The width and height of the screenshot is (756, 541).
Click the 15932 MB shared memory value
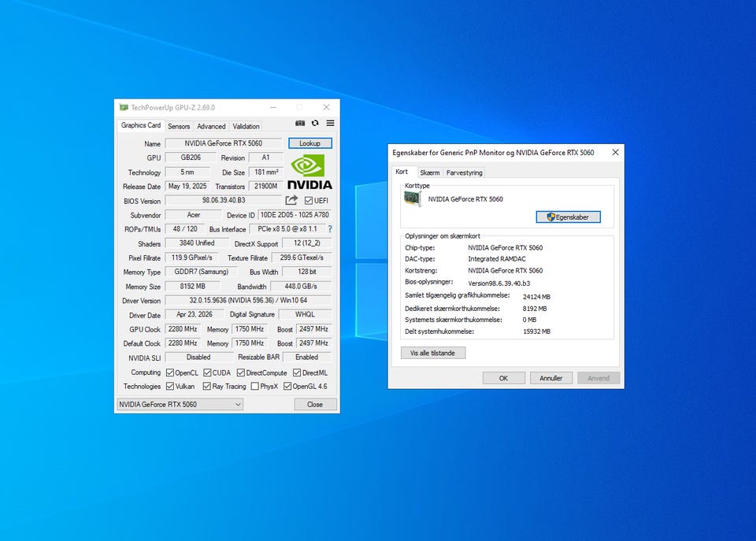tap(536, 332)
